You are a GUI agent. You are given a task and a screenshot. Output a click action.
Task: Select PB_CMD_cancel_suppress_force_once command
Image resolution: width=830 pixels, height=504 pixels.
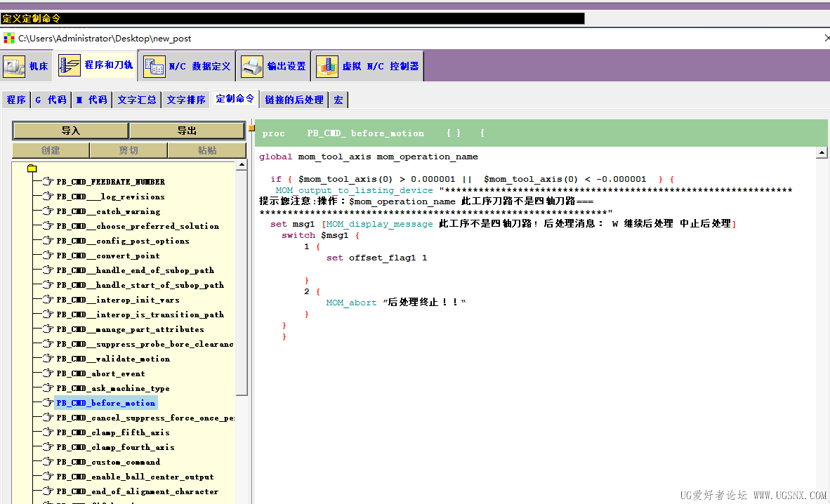click(x=145, y=418)
